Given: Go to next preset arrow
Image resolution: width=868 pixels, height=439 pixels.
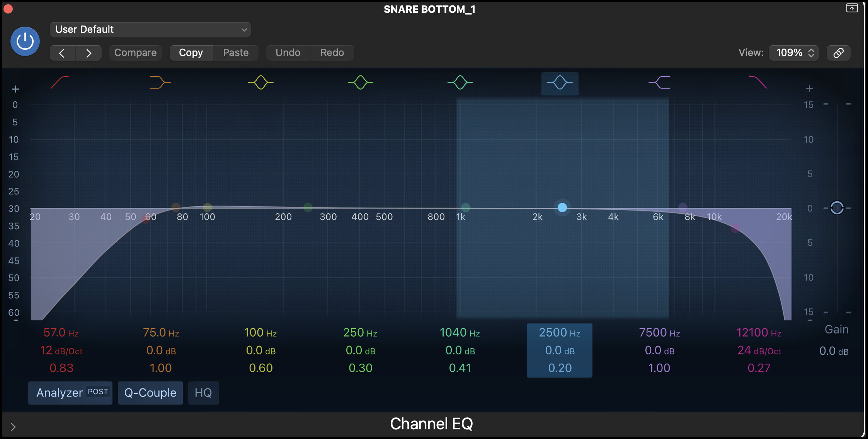Looking at the screenshot, I should coord(89,53).
